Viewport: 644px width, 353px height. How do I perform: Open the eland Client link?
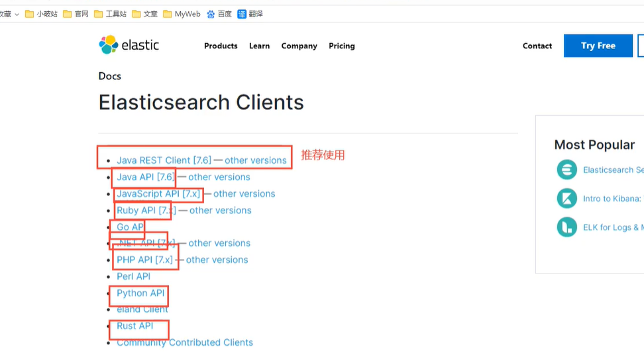(142, 309)
